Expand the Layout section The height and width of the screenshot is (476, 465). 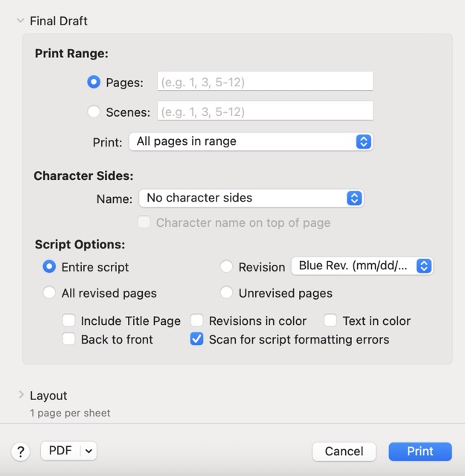point(19,396)
